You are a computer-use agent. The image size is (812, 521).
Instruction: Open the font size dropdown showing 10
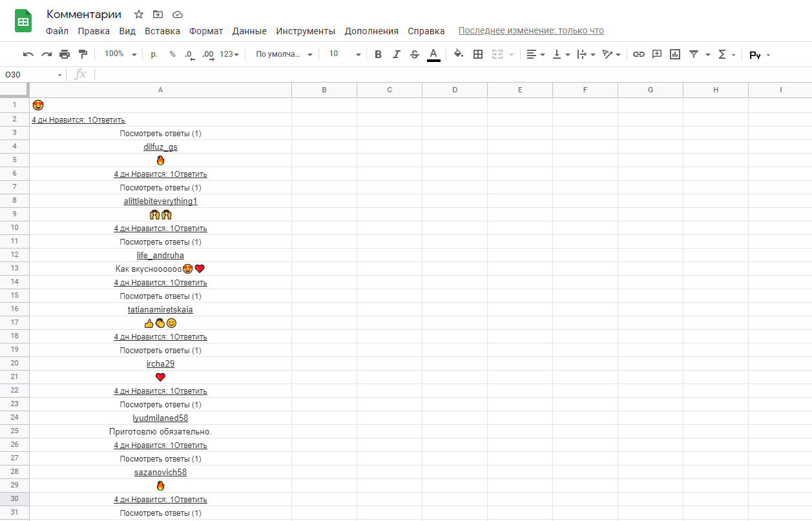pyautogui.click(x=344, y=54)
